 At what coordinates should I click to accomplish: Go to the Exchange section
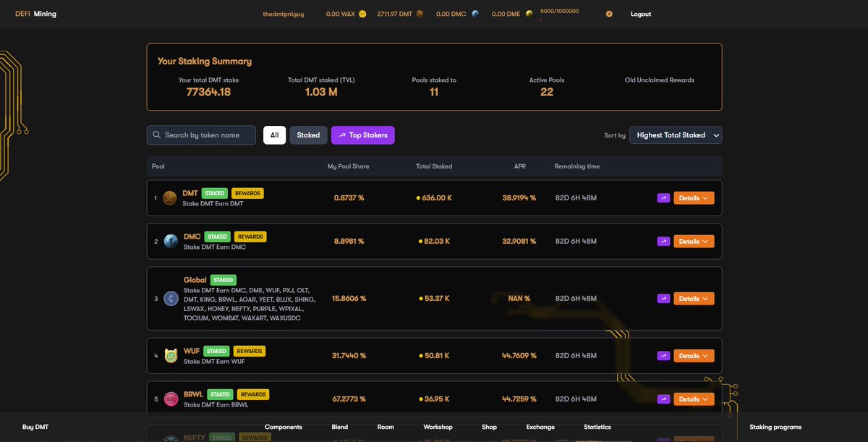[x=540, y=427]
